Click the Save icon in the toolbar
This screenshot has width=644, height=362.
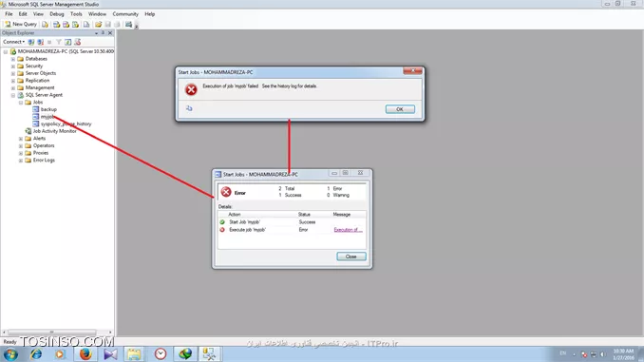tap(108, 25)
